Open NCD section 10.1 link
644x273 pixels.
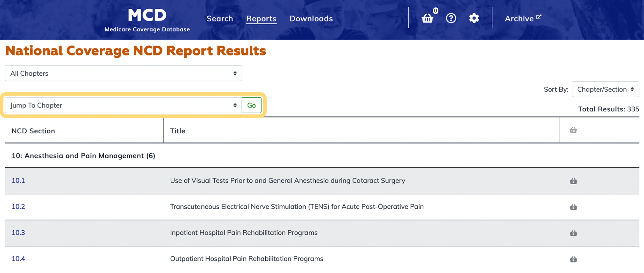click(18, 181)
